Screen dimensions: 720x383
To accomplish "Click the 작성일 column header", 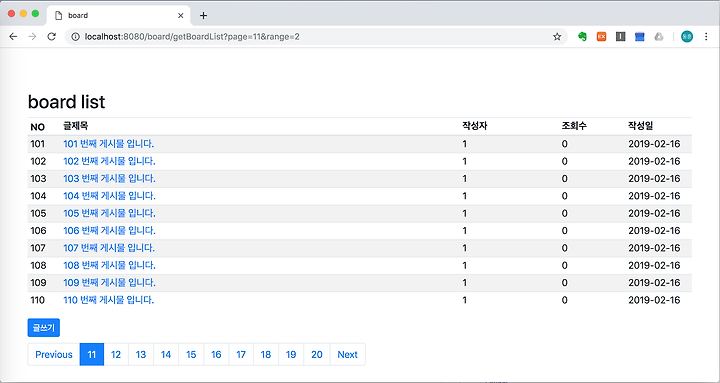I will tap(641, 126).
